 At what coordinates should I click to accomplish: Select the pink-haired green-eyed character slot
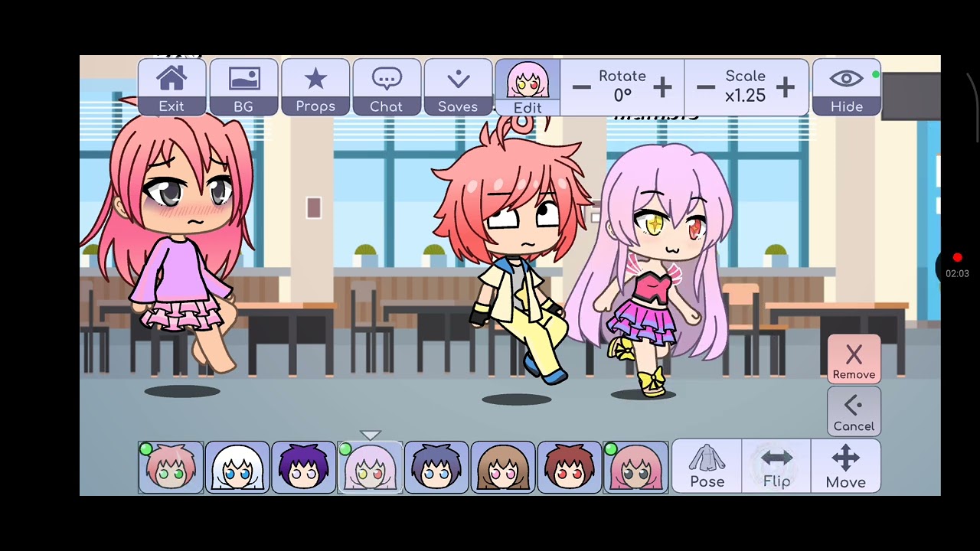171,467
